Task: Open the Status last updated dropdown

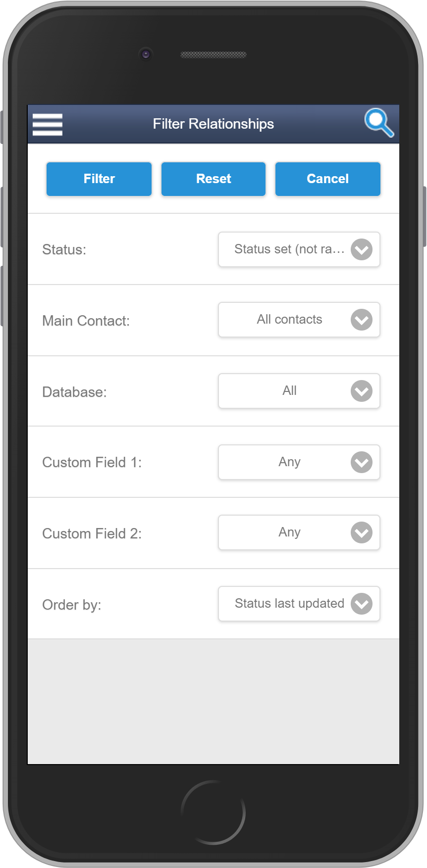Action: pos(289,604)
